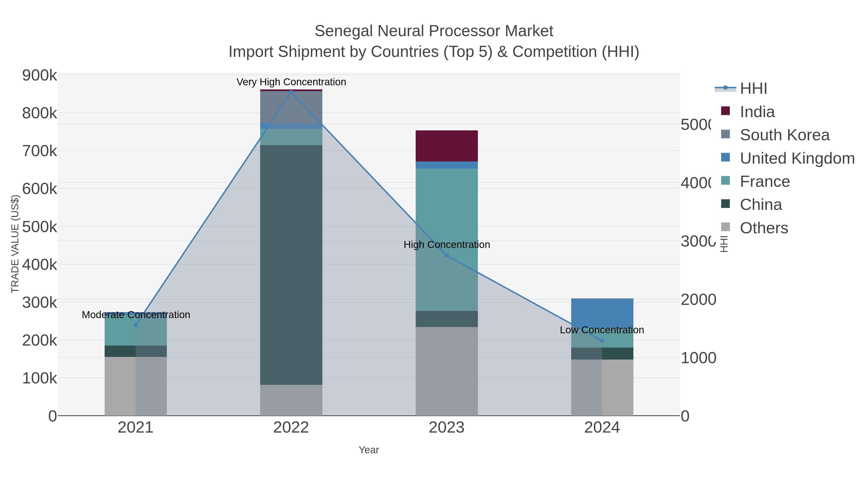Click the 2023 x-axis label
This screenshot has height=488, width=868.
(x=447, y=428)
